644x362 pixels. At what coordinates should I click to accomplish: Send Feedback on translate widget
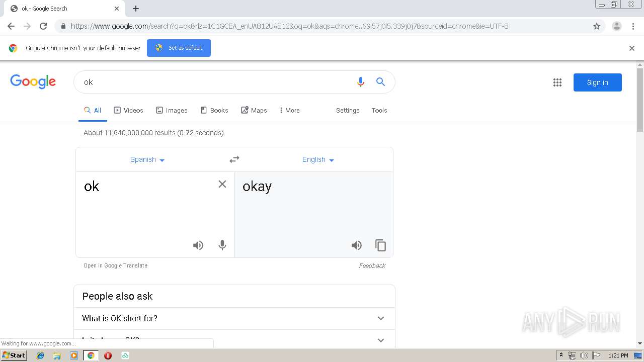[x=372, y=266]
